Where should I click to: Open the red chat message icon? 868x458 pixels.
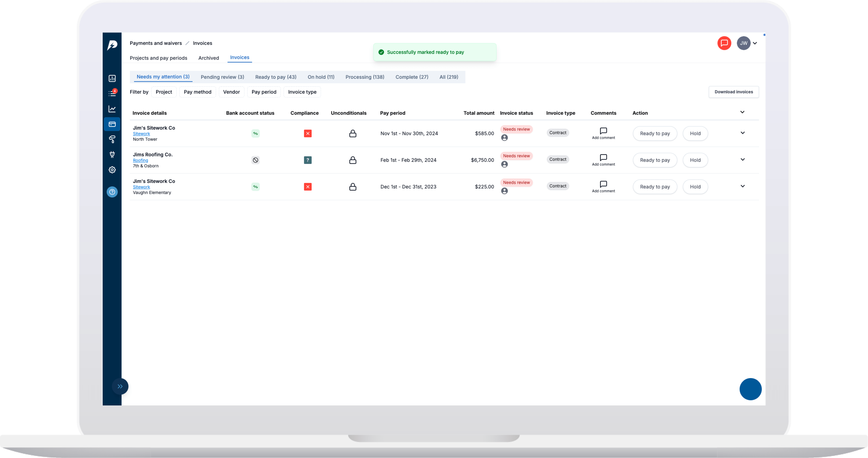pos(724,43)
